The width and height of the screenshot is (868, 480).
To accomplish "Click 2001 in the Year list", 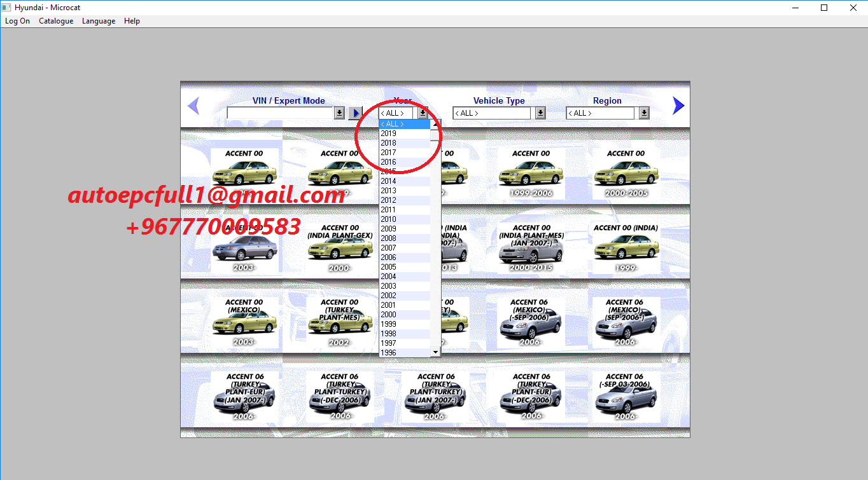I will point(405,305).
